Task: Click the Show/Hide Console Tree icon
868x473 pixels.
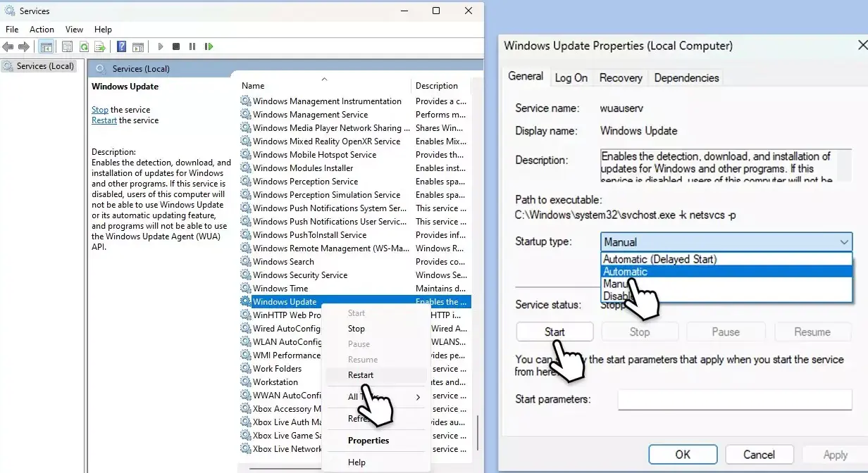Action: (46, 46)
